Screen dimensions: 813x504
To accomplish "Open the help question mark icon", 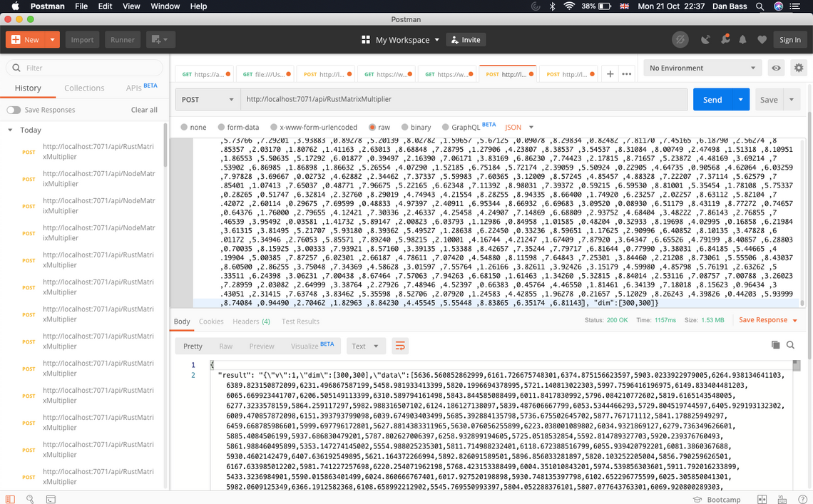I will pos(802,499).
